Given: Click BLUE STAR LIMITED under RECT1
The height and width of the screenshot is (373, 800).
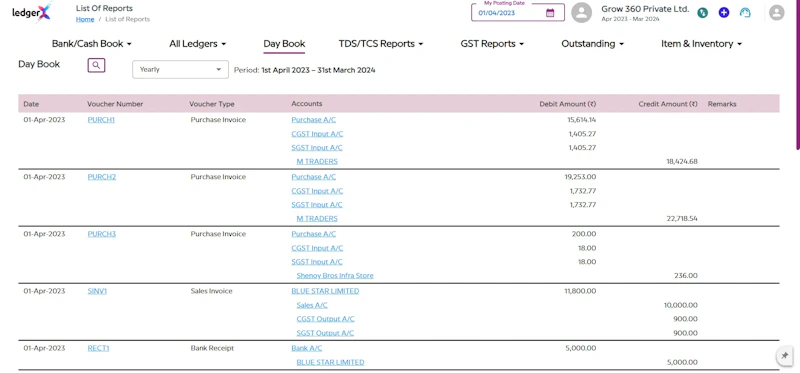Looking at the screenshot, I should (x=330, y=362).
